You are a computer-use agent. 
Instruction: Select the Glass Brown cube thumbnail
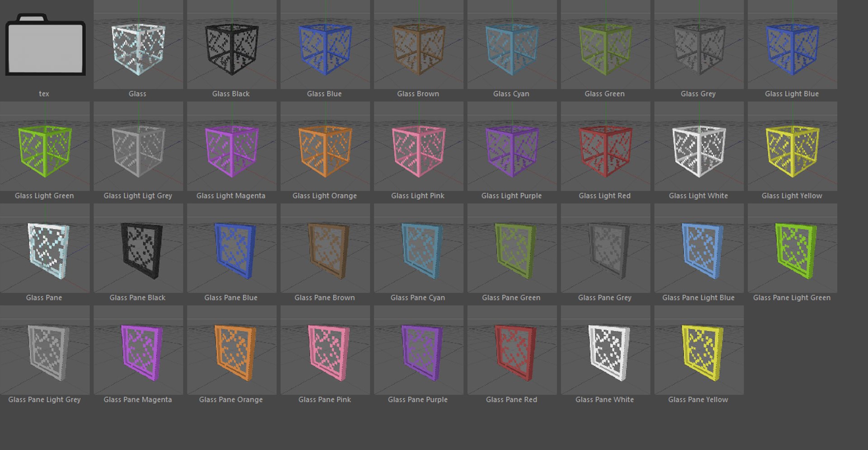point(419,44)
